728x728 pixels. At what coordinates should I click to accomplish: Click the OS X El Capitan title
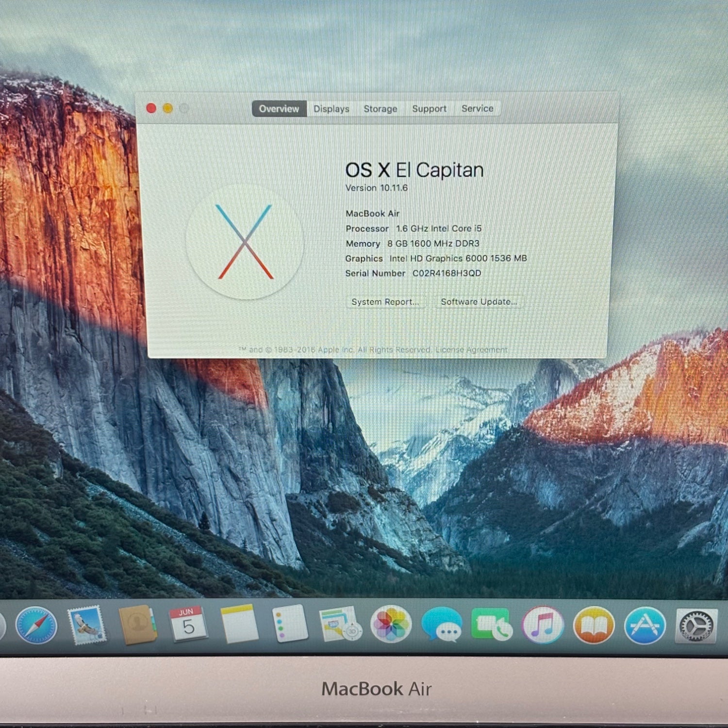coord(414,170)
